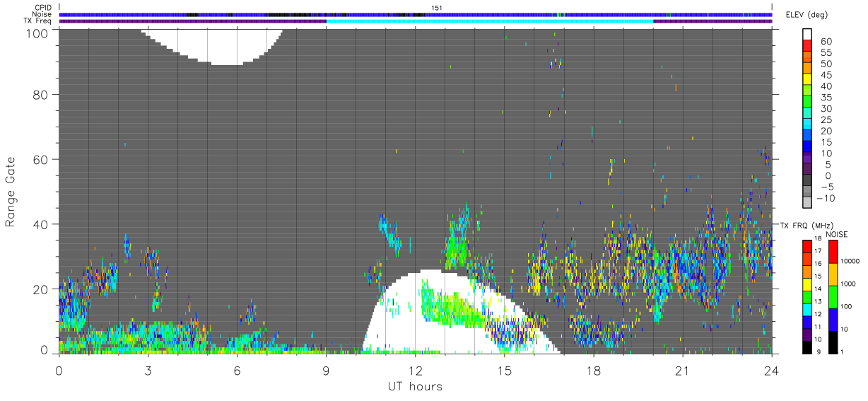
Task: Click the black 9–10 MHz TX FRQ swatch
Action: pyautogui.click(x=807, y=347)
